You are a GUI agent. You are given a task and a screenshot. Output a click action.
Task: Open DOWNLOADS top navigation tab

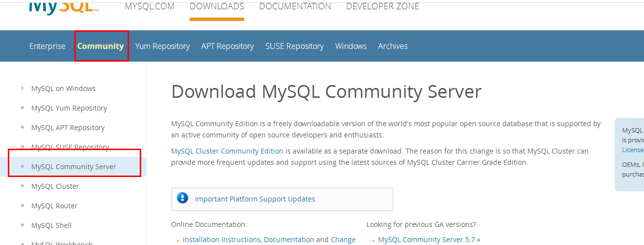click(217, 6)
